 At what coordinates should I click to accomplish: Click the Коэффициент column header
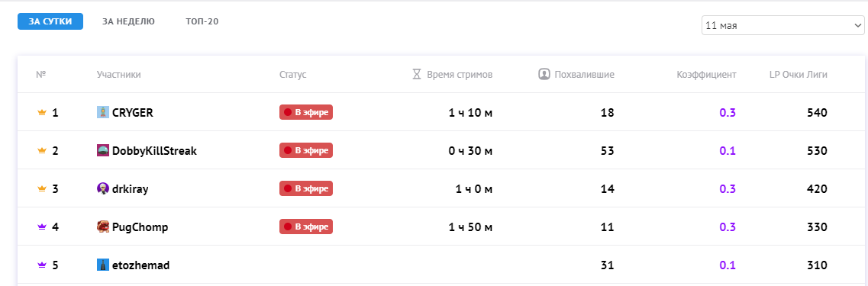[706, 74]
